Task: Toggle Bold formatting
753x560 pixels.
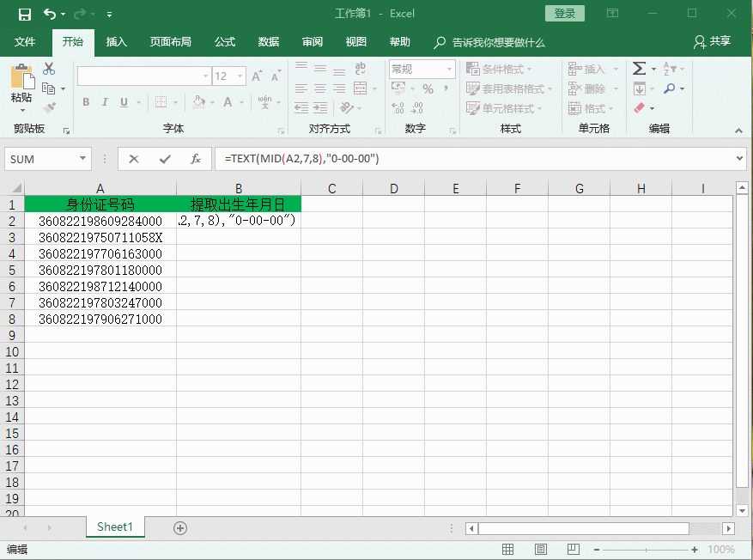Action: (85, 102)
